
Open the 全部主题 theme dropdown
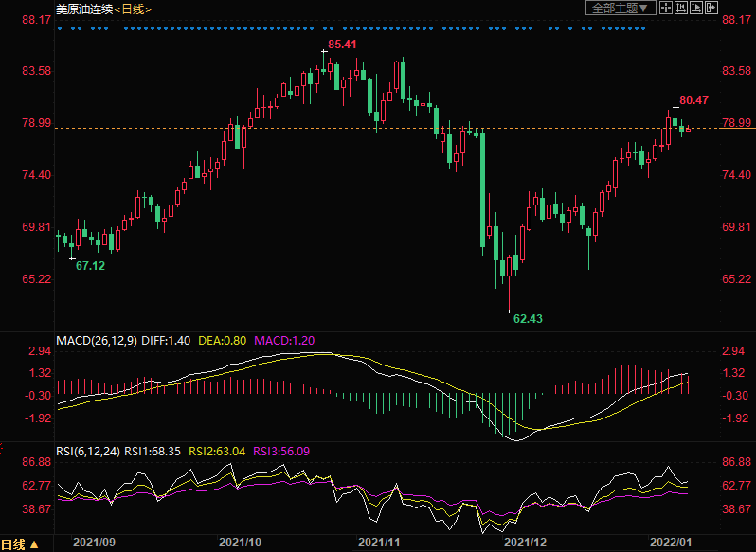point(621,8)
